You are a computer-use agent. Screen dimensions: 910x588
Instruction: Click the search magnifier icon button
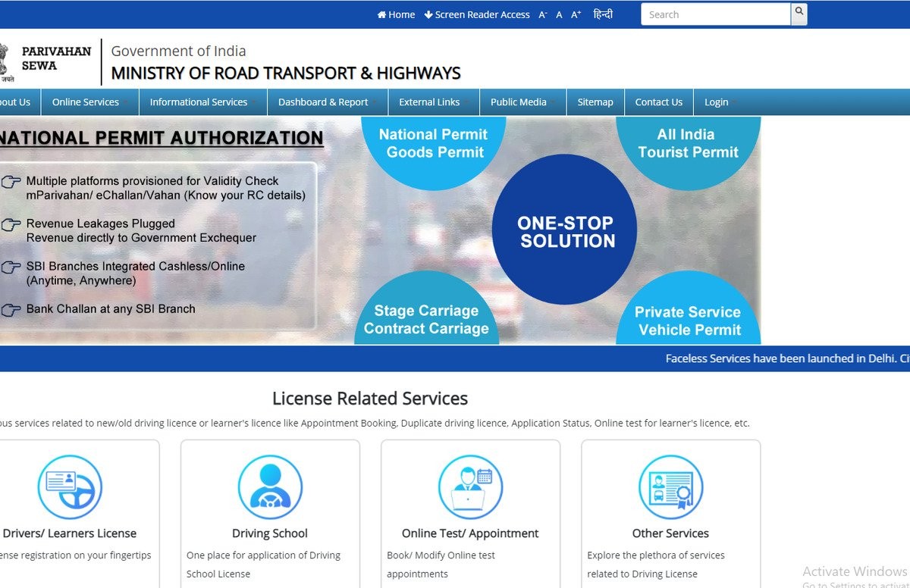coord(799,13)
